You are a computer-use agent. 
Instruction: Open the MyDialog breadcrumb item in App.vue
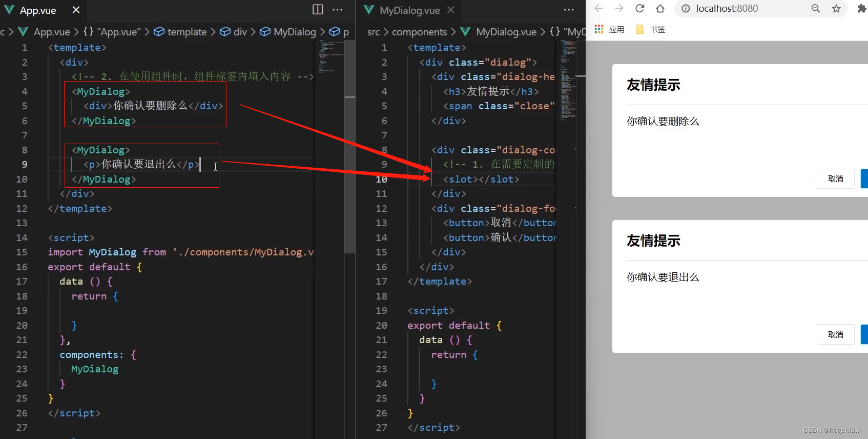coord(288,32)
